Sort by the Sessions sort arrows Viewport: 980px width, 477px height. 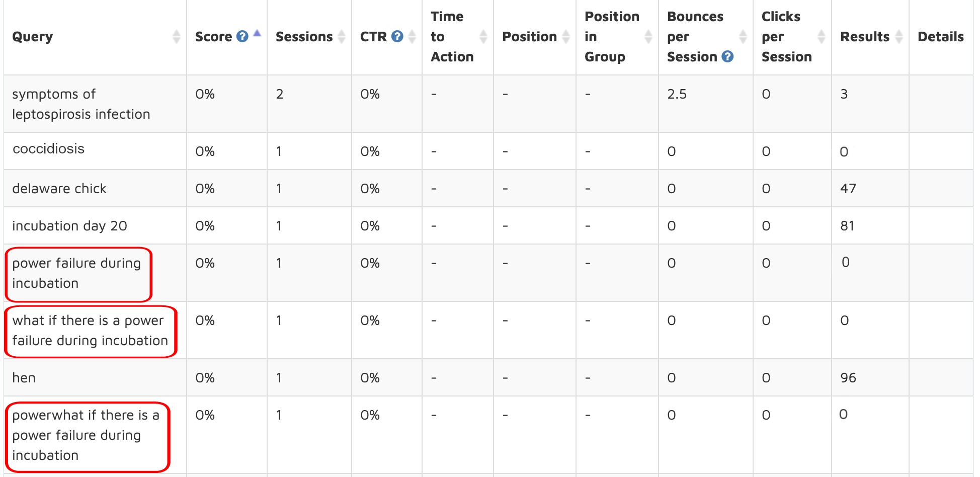[x=342, y=37]
